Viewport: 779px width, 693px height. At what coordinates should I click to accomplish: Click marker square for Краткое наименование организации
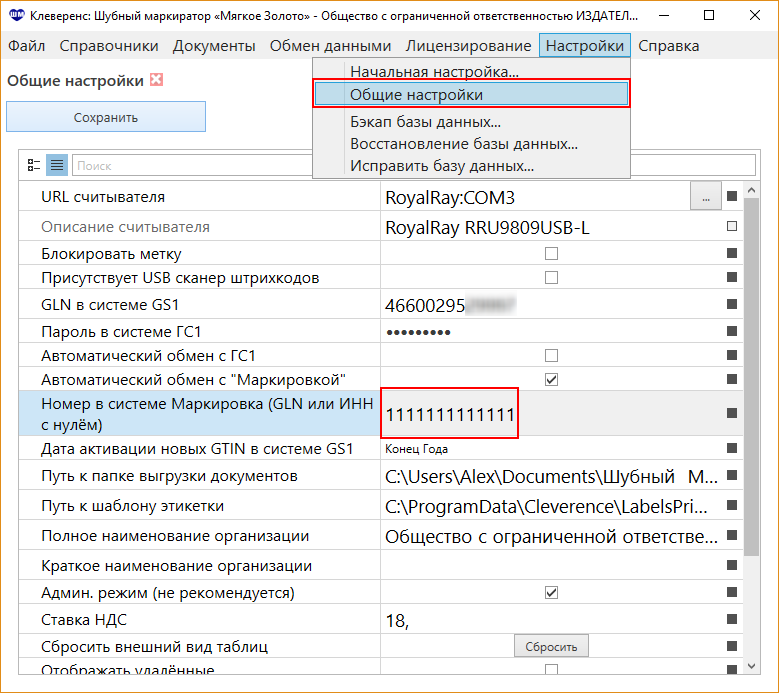pos(732,565)
